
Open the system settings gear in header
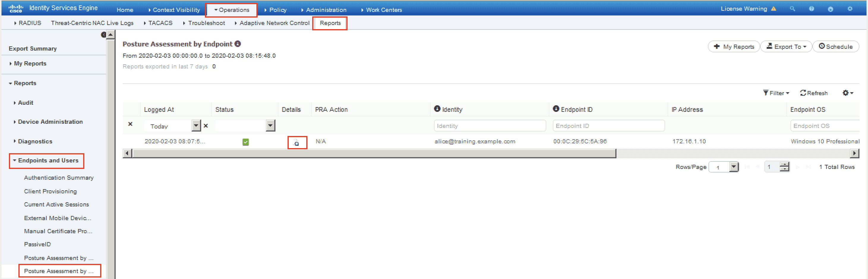[x=850, y=9]
